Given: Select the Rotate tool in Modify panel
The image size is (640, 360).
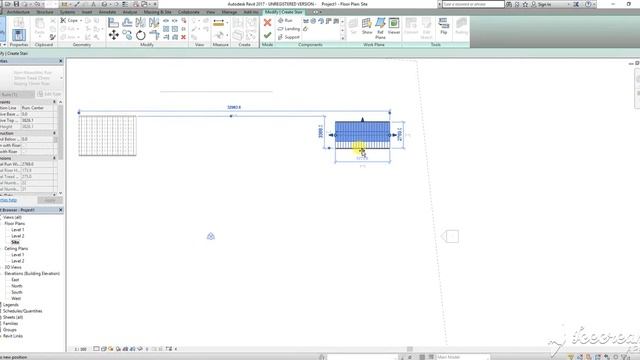Looking at the screenshot, I should coord(140,35).
